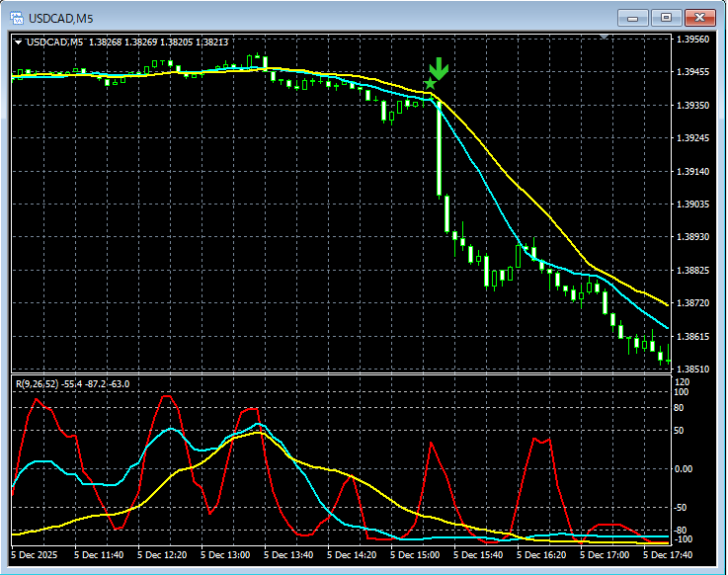The width and height of the screenshot is (728, 575).
Task: Minimize the USDCAD,M5 chart window
Action: tap(632, 17)
